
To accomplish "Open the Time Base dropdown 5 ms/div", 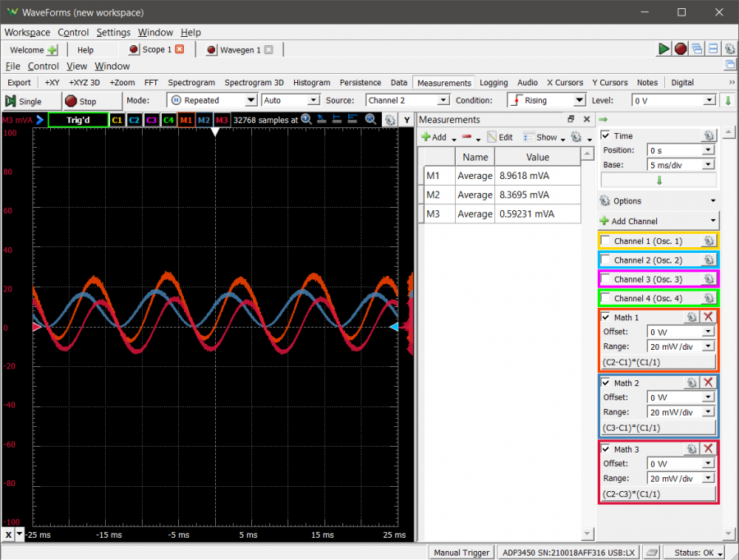I will point(681,164).
